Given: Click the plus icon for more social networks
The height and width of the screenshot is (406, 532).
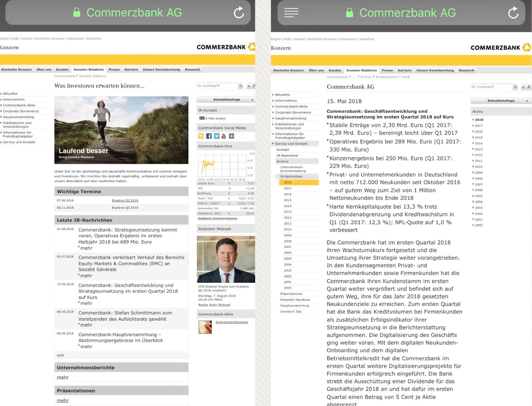Looking at the screenshot, I should click(231, 136).
